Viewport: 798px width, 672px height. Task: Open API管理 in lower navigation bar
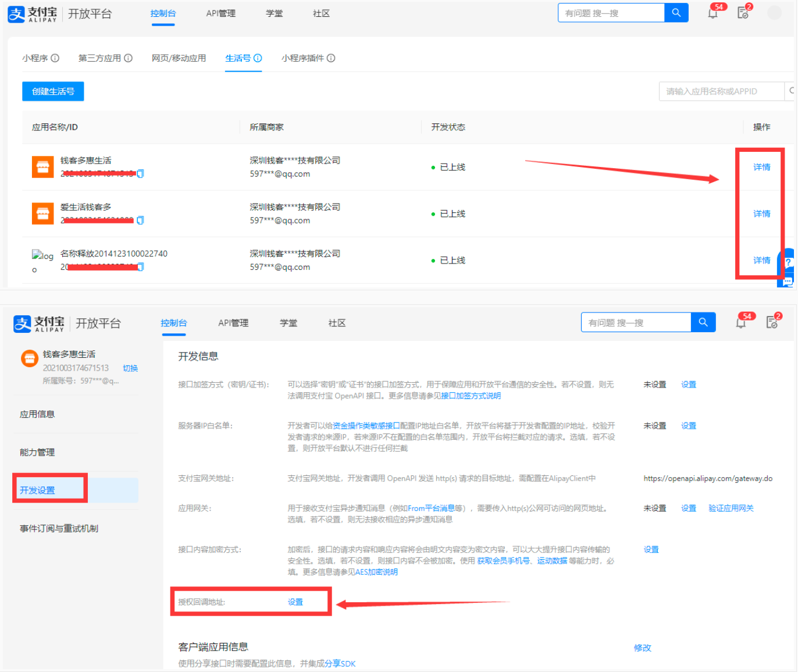tap(233, 323)
